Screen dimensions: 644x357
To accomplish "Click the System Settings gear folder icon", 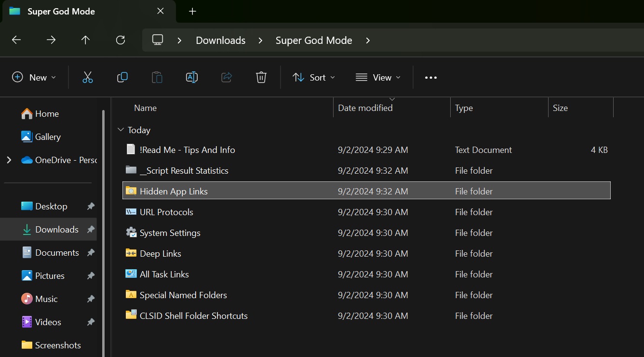I will click(131, 232).
